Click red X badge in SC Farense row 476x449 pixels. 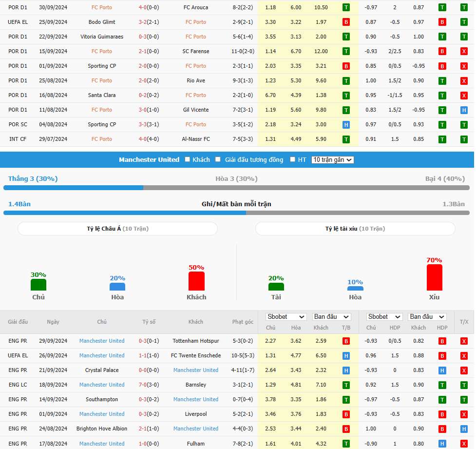(x=464, y=51)
